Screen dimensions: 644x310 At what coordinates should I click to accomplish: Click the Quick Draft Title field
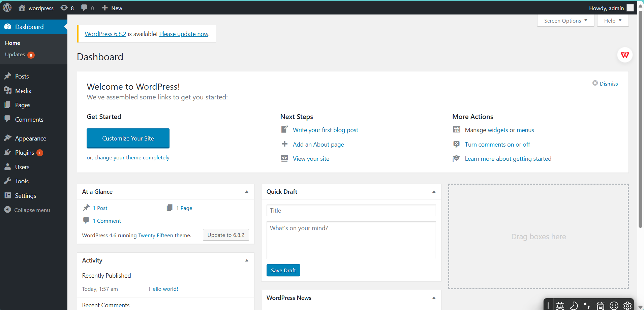tap(351, 210)
